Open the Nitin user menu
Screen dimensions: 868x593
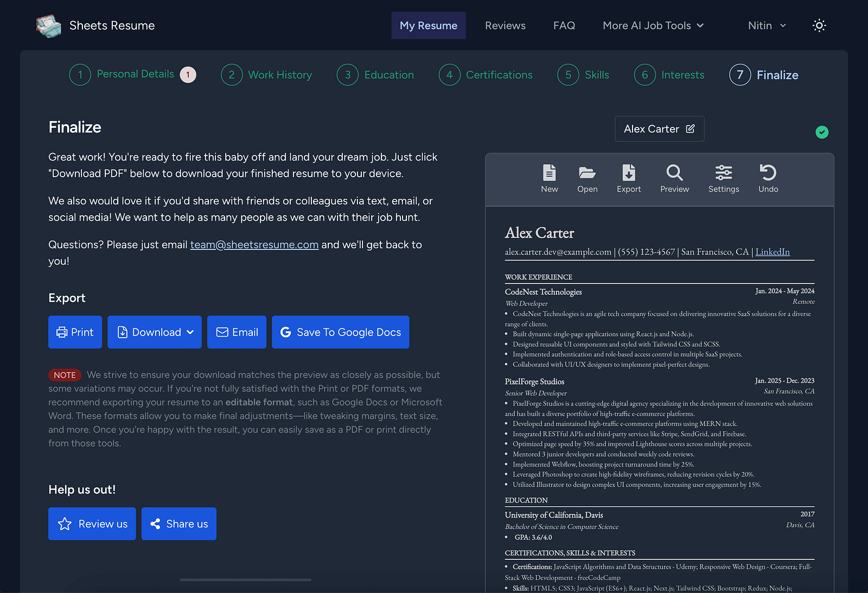coord(767,25)
